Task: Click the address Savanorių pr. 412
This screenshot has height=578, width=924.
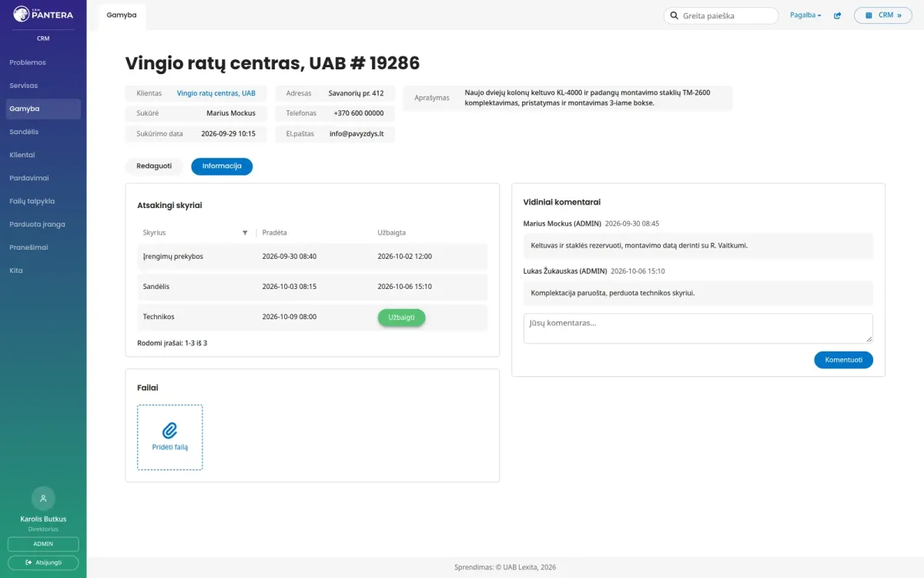Action: click(356, 93)
